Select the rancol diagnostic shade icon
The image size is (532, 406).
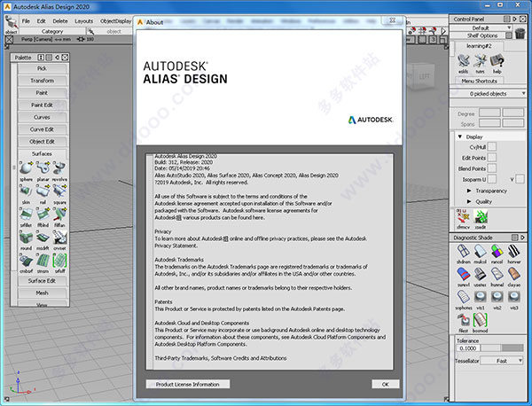click(x=497, y=252)
